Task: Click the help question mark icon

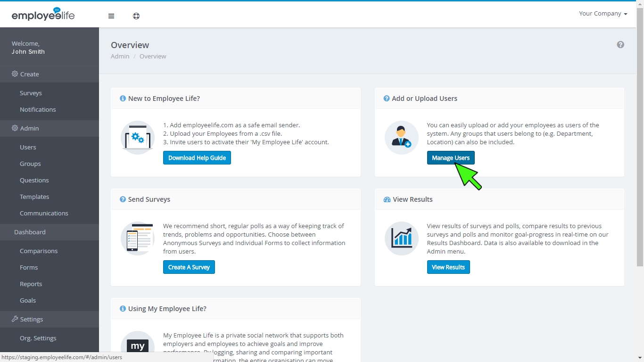Action: (x=620, y=45)
